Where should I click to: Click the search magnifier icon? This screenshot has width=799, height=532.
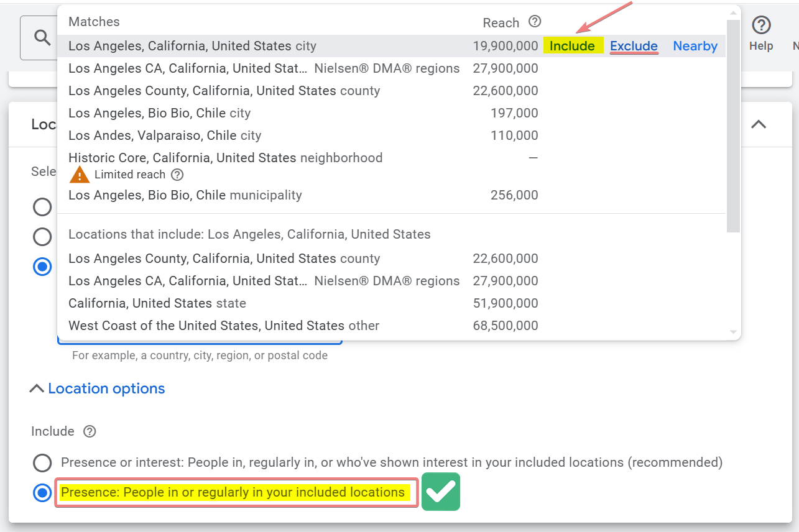[x=42, y=37]
